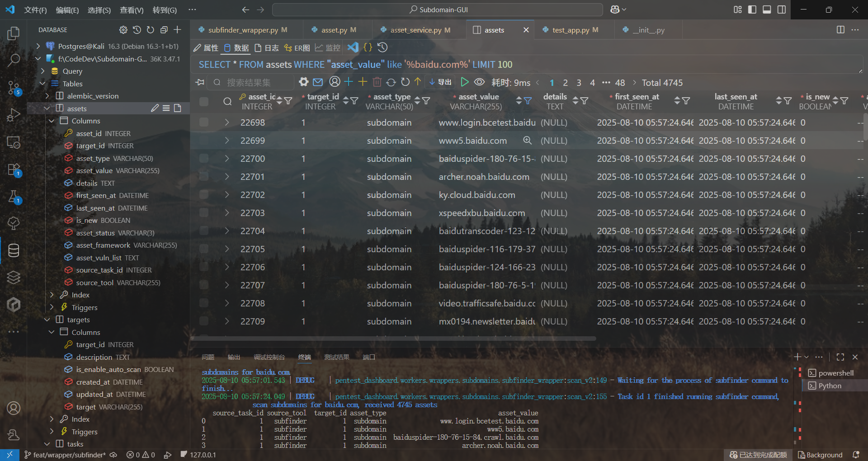Expand row 22700 details chevron
The height and width of the screenshot is (461, 868).
pos(227,159)
